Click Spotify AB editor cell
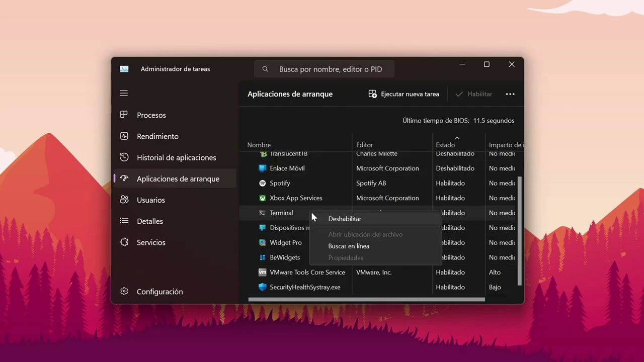 (371, 183)
